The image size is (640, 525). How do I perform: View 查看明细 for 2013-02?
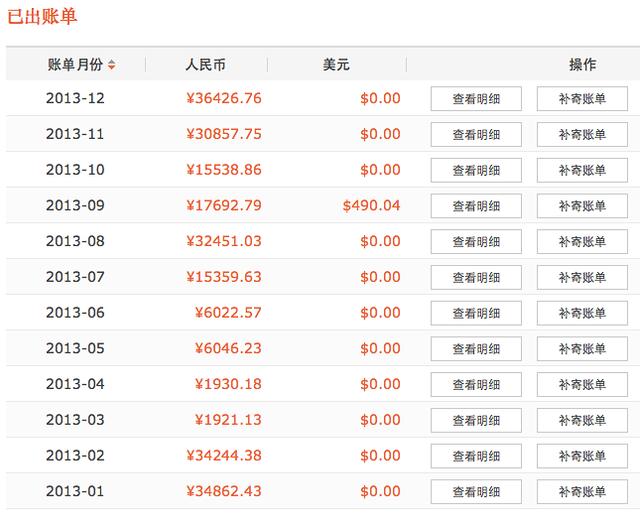476,456
